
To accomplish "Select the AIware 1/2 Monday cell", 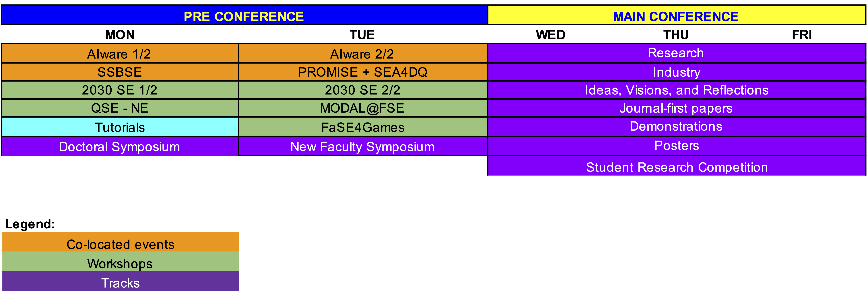I will coord(120,54).
